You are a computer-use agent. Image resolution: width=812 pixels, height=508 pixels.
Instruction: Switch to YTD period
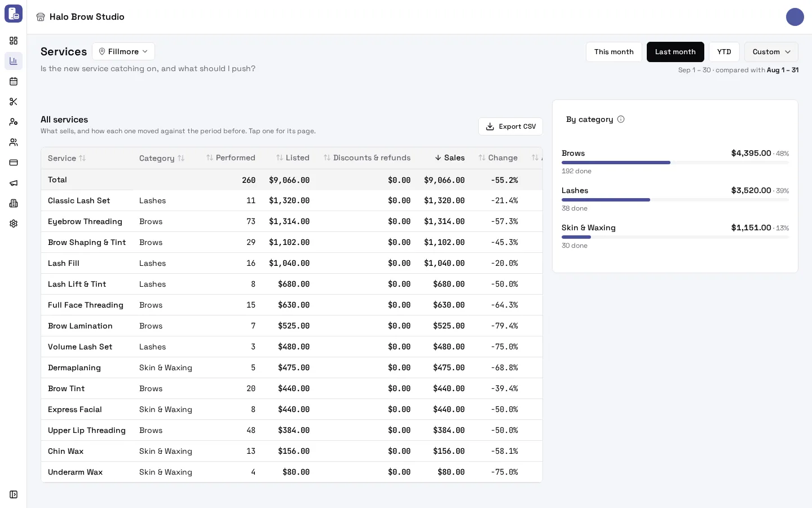[x=724, y=52]
